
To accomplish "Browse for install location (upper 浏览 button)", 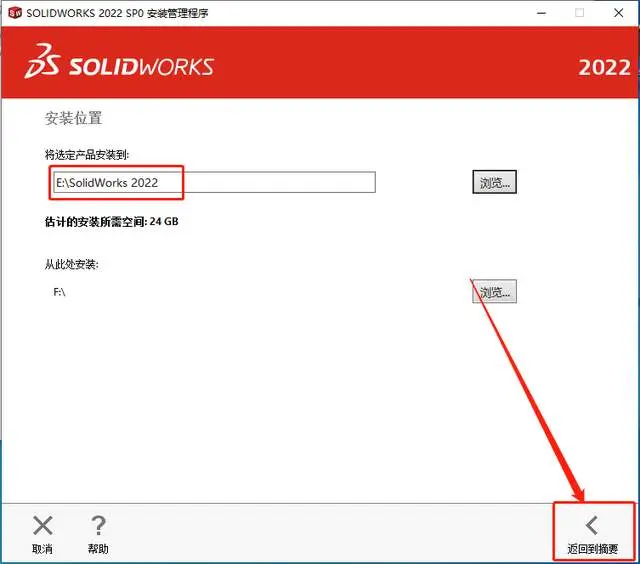I will (494, 182).
